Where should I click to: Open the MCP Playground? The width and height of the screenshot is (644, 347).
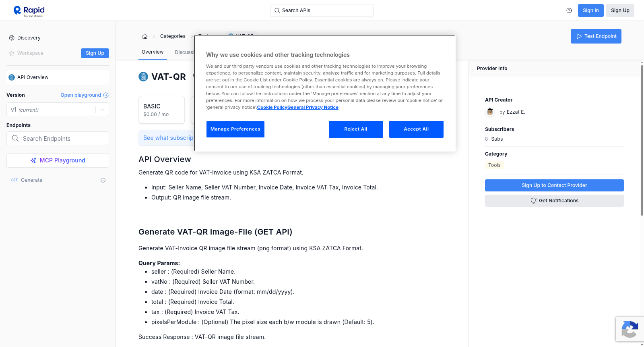(x=58, y=160)
